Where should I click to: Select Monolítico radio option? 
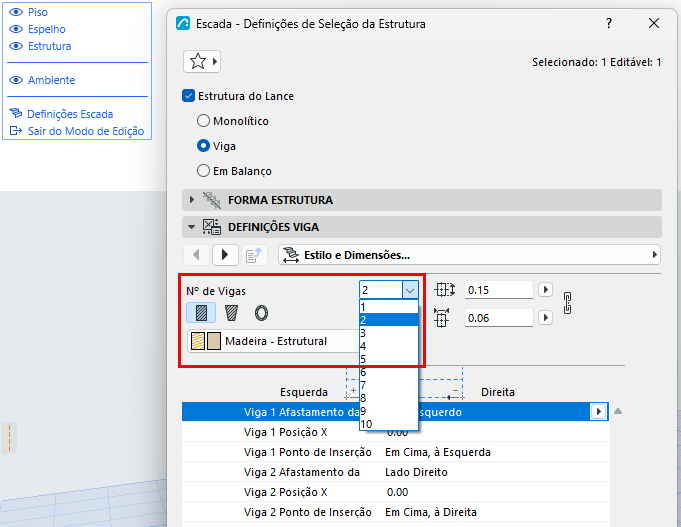coord(203,121)
